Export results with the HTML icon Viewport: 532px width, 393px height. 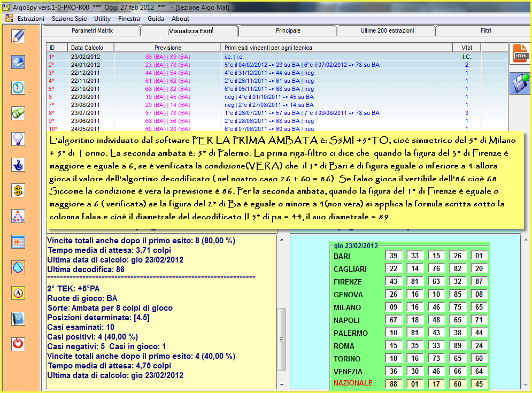click(521, 53)
